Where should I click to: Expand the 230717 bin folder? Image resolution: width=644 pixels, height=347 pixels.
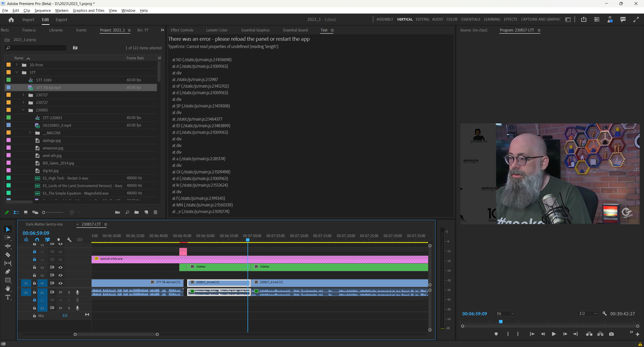pos(23,95)
